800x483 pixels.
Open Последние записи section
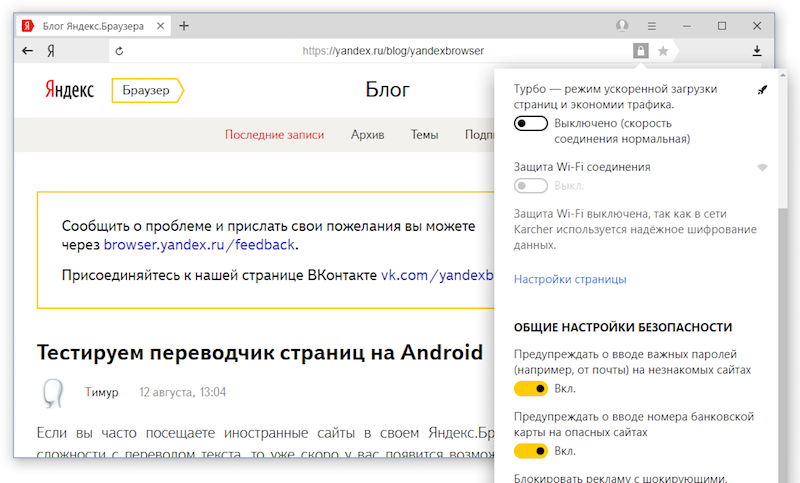coord(274,135)
